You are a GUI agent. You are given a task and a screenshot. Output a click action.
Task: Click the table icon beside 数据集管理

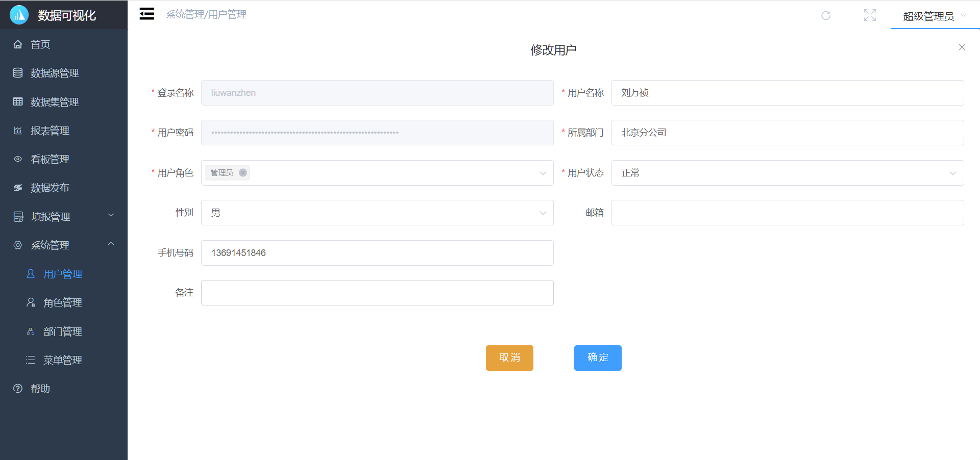coord(18,101)
